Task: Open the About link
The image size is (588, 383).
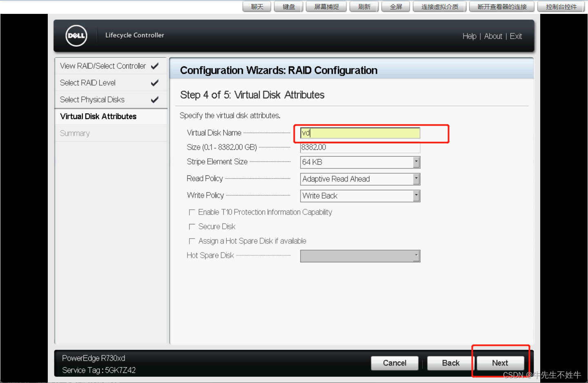Action: 493,36
